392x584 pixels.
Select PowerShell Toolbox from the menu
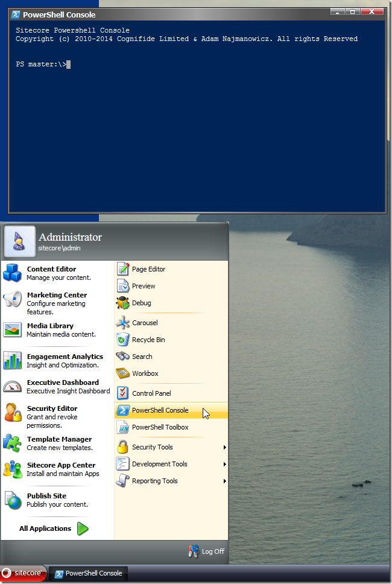(x=160, y=427)
